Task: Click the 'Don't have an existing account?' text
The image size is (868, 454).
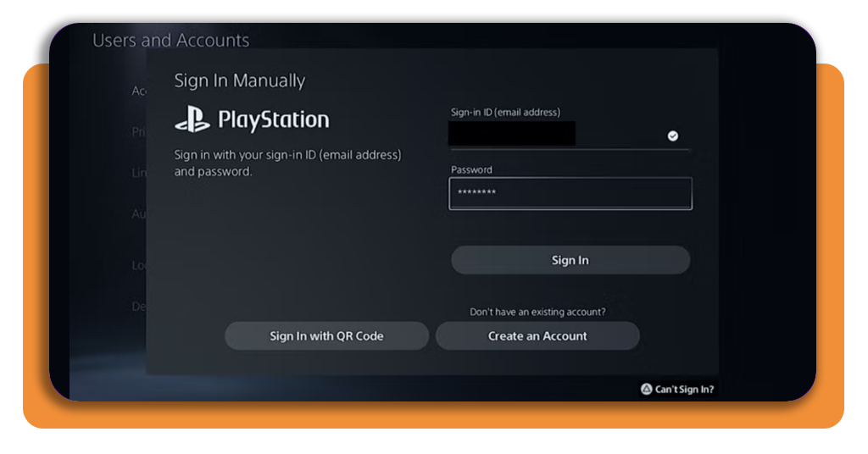Action: point(537,312)
